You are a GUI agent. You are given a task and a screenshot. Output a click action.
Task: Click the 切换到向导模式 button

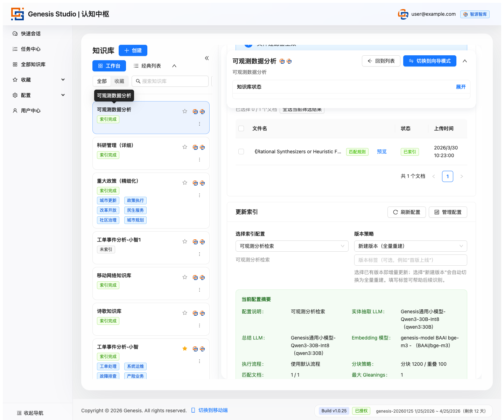click(x=429, y=61)
